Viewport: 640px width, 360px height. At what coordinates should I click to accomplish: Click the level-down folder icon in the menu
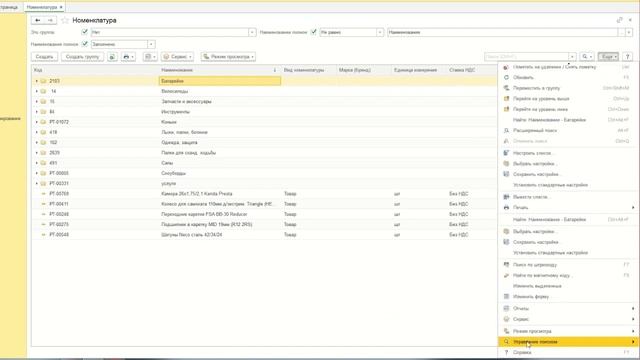tap(506, 109)
